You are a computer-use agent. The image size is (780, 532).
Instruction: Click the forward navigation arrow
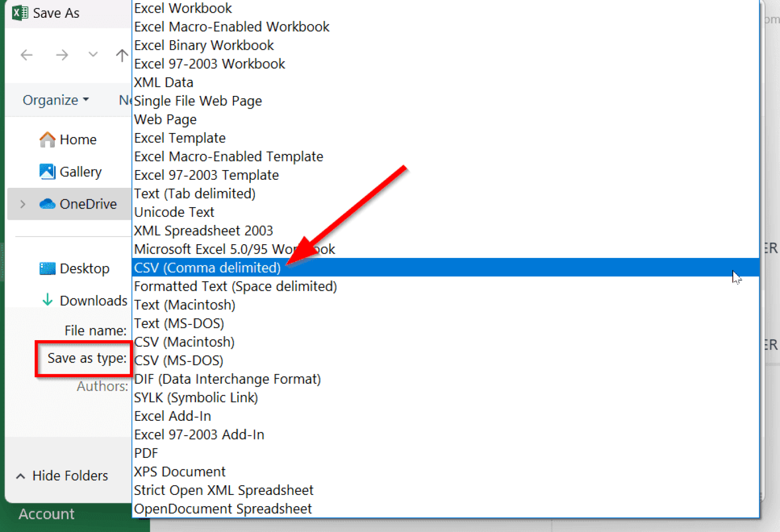click(62, 55)
